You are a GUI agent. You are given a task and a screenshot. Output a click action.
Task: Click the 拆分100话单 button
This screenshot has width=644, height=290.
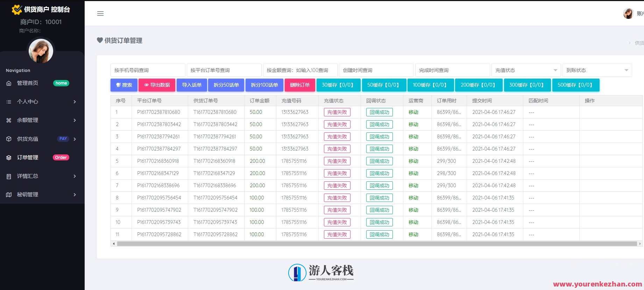(x=264, y=85)
